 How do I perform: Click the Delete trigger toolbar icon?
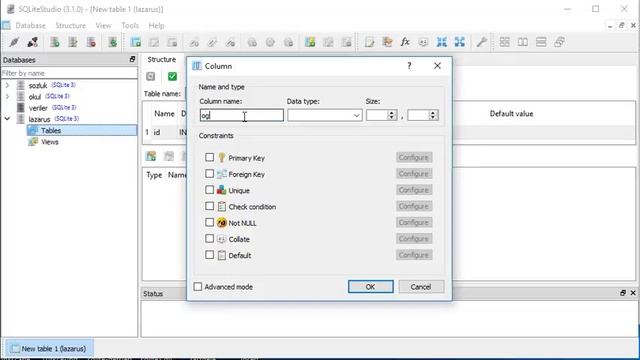coord(289,42)
